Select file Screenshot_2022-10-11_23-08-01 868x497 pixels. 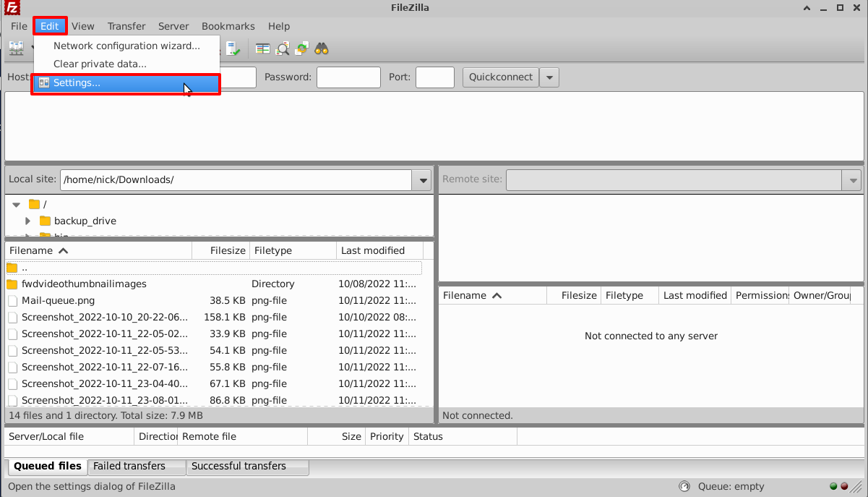[104, 401]
